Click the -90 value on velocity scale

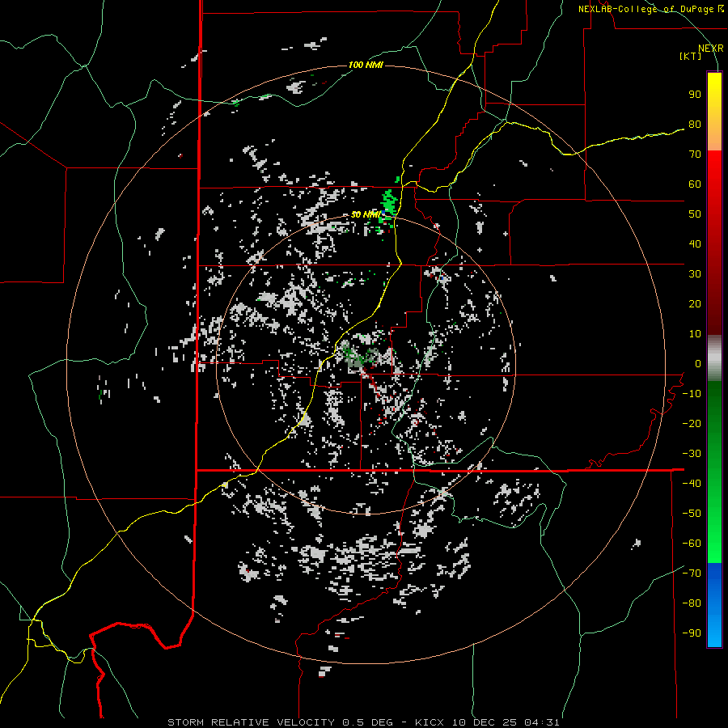pyautogui.click(x=692, y=633)
